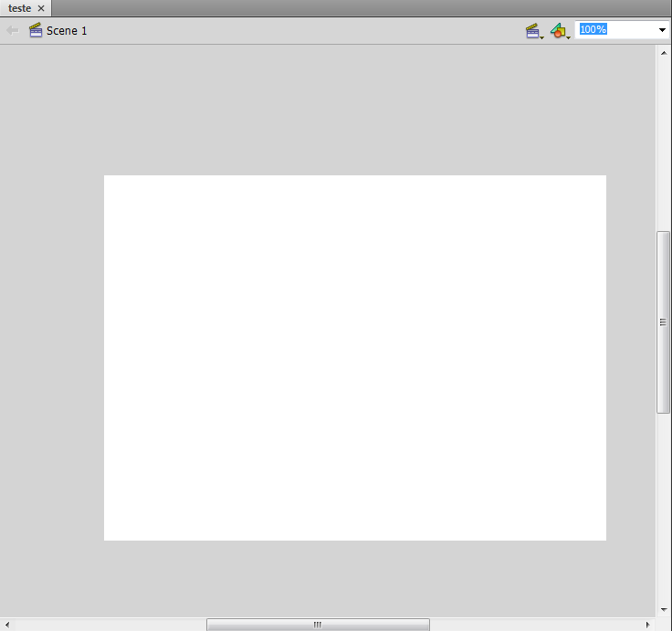Click horizontal scrollbar track left of thumb

pyautogui.click(x=110, y=625)
